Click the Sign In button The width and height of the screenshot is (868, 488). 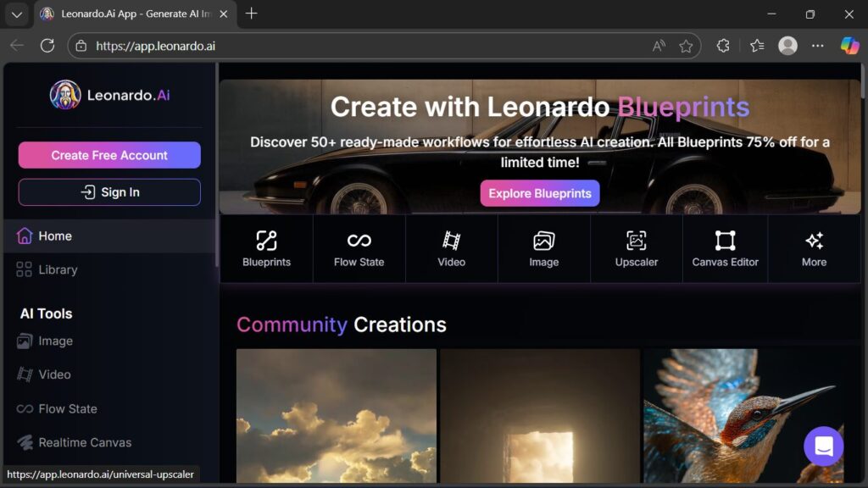click(x=108, y=191)
